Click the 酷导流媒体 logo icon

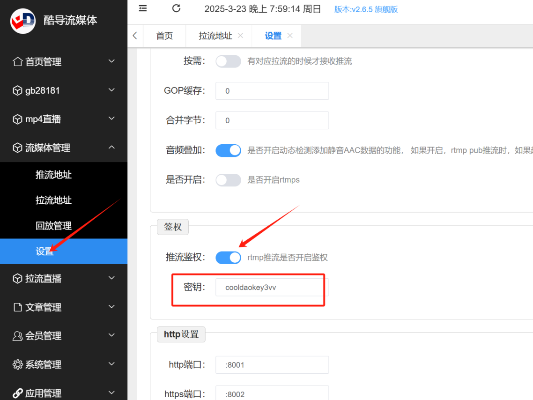(x=23, y=21)
